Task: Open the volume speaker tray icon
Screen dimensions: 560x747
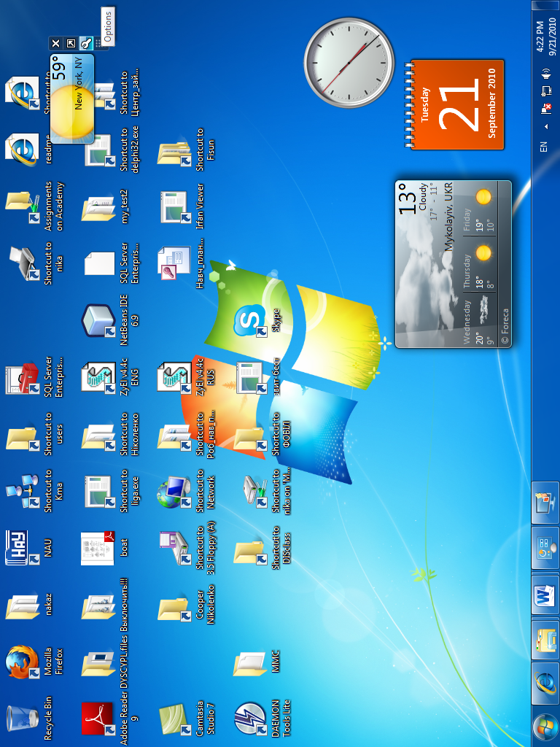Action: point(546,72)
